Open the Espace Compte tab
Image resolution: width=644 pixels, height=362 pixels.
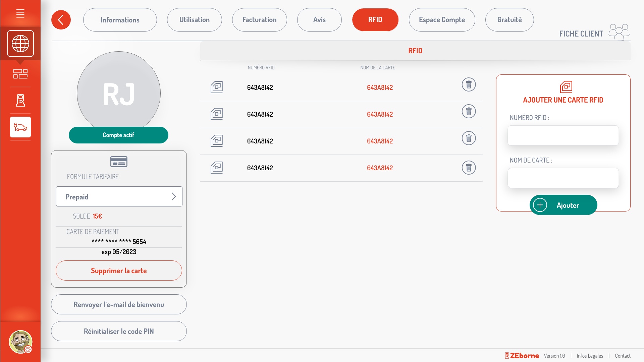coord(442,20)
